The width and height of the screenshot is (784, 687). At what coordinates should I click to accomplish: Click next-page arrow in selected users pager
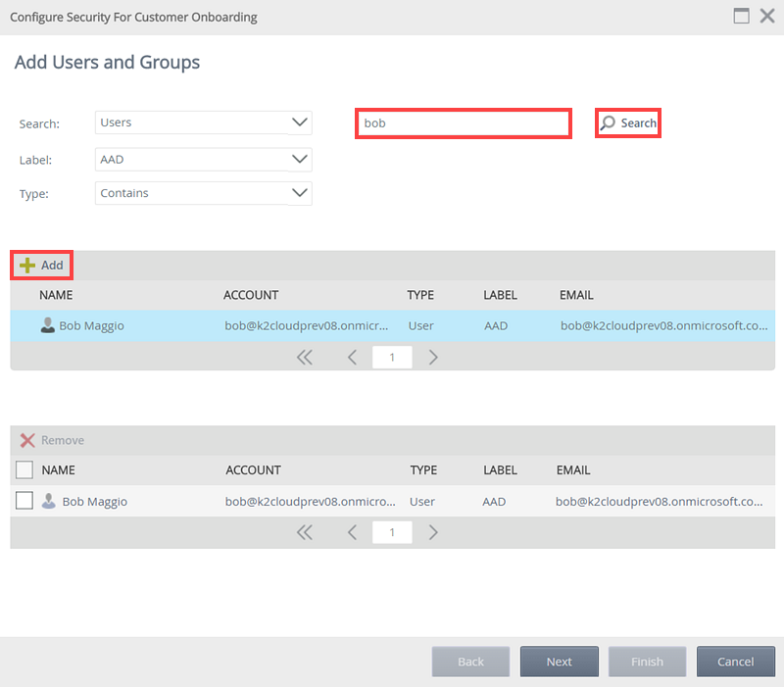[433, 532]
